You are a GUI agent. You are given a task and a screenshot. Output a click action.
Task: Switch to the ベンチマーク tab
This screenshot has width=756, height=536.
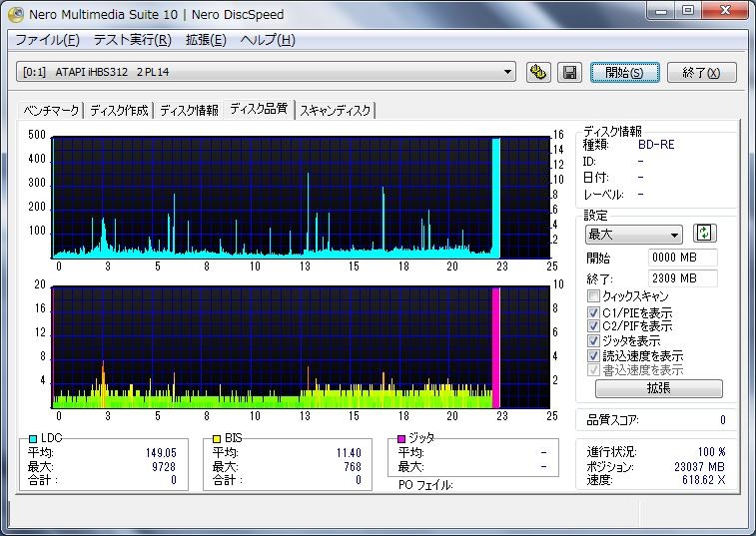coord(51,111)
